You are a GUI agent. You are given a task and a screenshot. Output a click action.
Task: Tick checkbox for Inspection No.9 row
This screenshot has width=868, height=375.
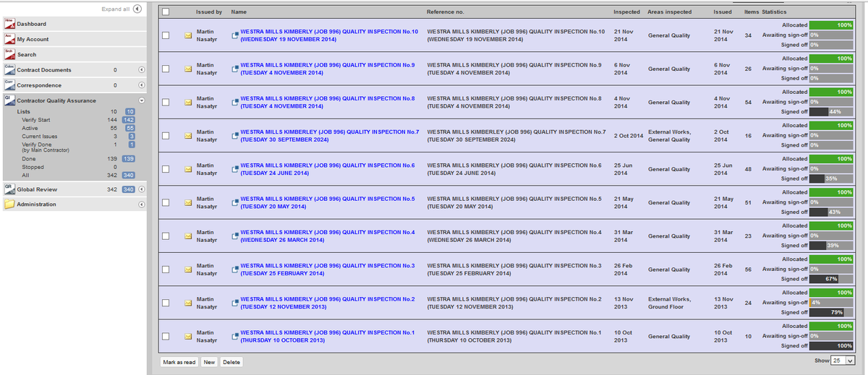click(x=166, y=69)
